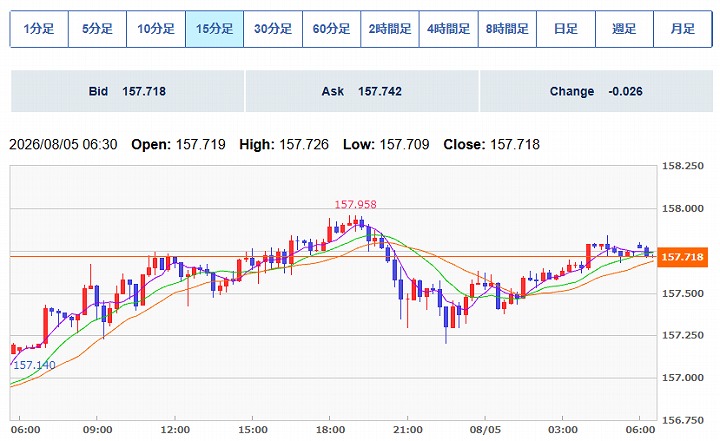The height and width of the screenshot is (441, 720).
Task: Click the Open: 157.719 value
Action: coord(179,145)
